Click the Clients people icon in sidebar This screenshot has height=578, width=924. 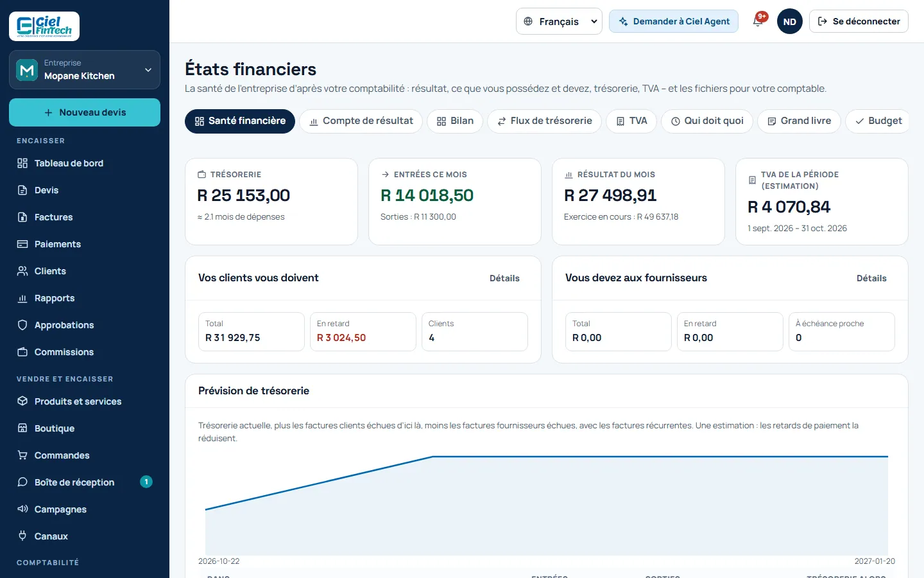click(22, 271)
